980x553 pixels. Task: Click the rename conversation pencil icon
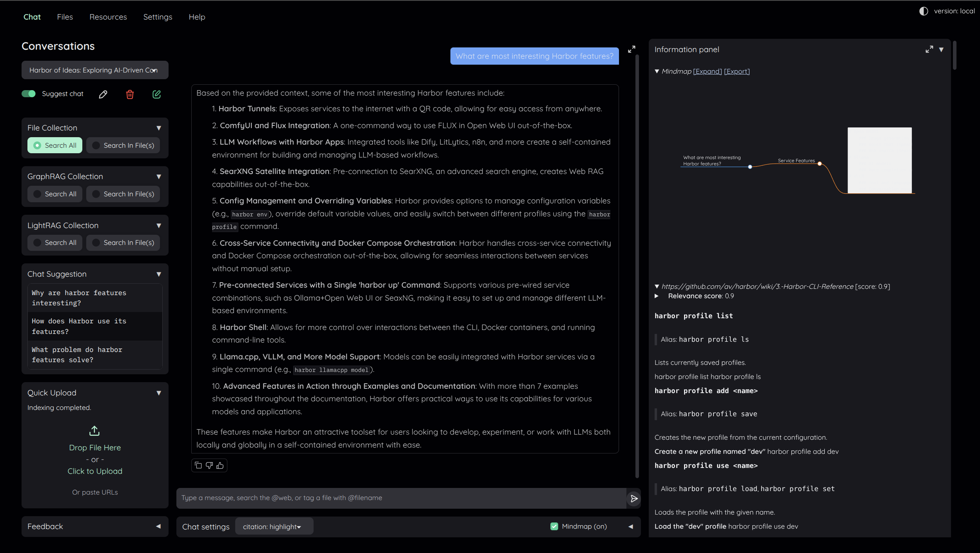(103, 94)
